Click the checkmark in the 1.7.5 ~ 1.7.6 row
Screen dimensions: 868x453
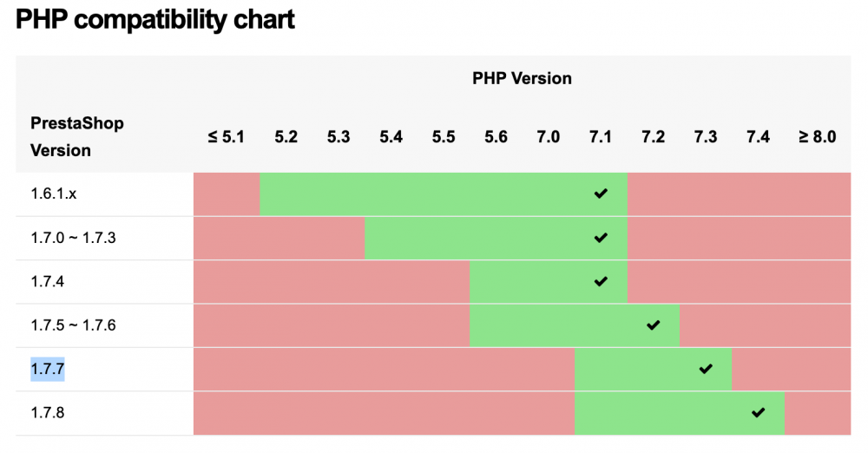[x=654, y=325]
